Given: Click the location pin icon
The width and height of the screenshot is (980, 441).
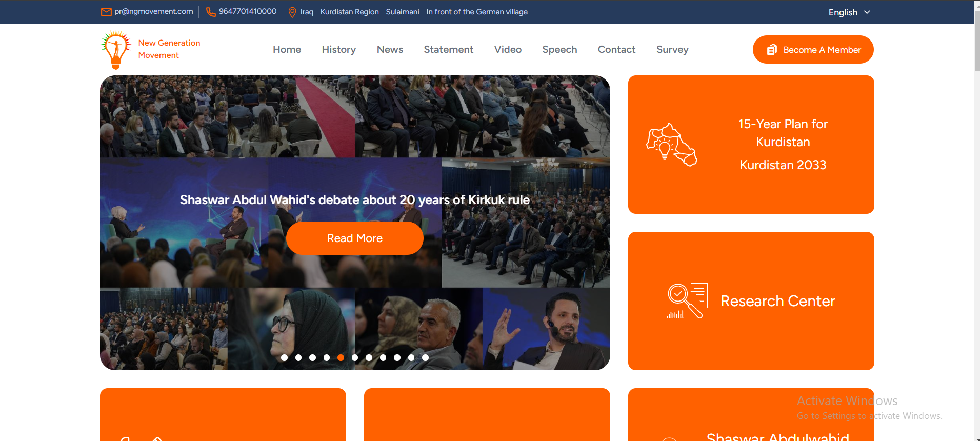Looking at the screenshot, I should (x=292, y=12).
